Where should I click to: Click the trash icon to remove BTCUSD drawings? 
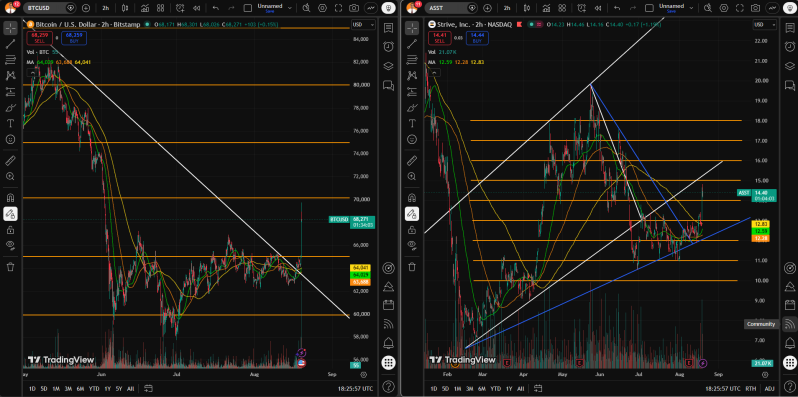pos(10,266)
